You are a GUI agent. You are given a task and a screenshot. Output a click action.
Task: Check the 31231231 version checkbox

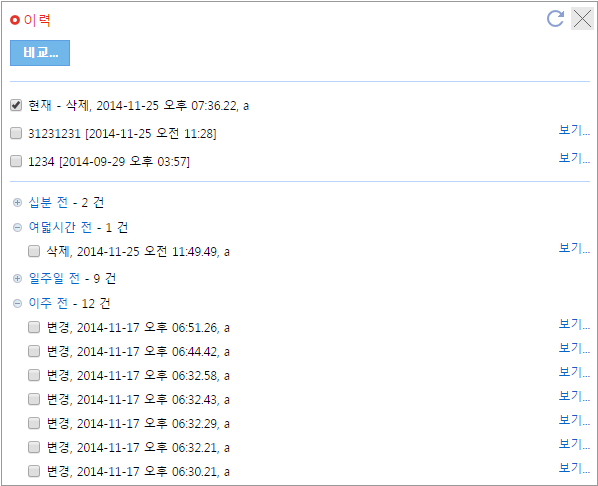pos(16,133)
